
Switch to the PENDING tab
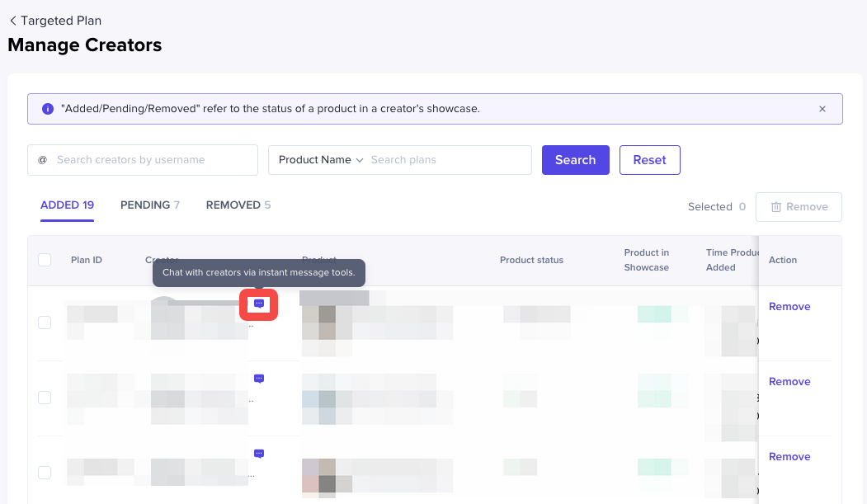[x=149, y=205]
